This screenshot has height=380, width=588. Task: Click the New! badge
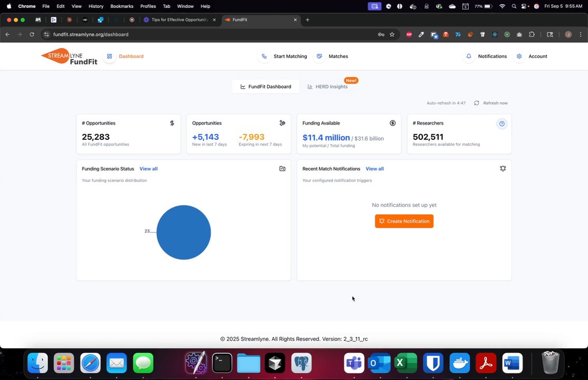[351, 80]
